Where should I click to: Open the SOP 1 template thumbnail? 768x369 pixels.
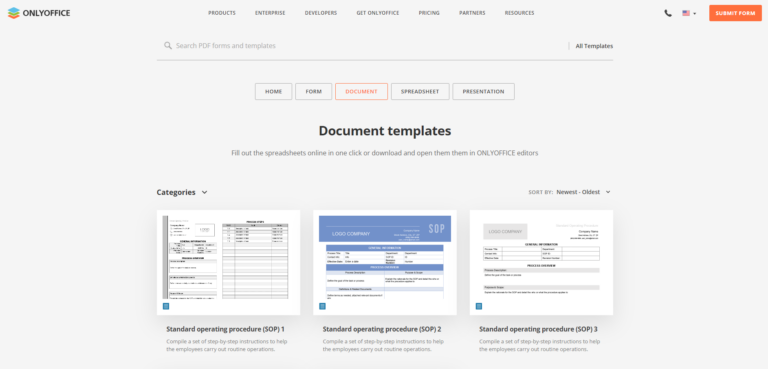(x=228, y=262)
